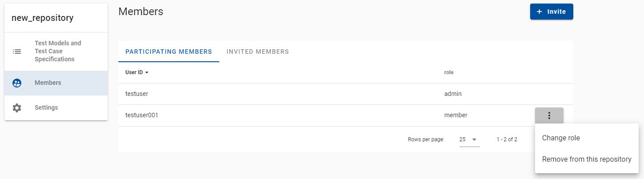
Task: Switch to the Invited Members tab
Action: click(258, 52)
